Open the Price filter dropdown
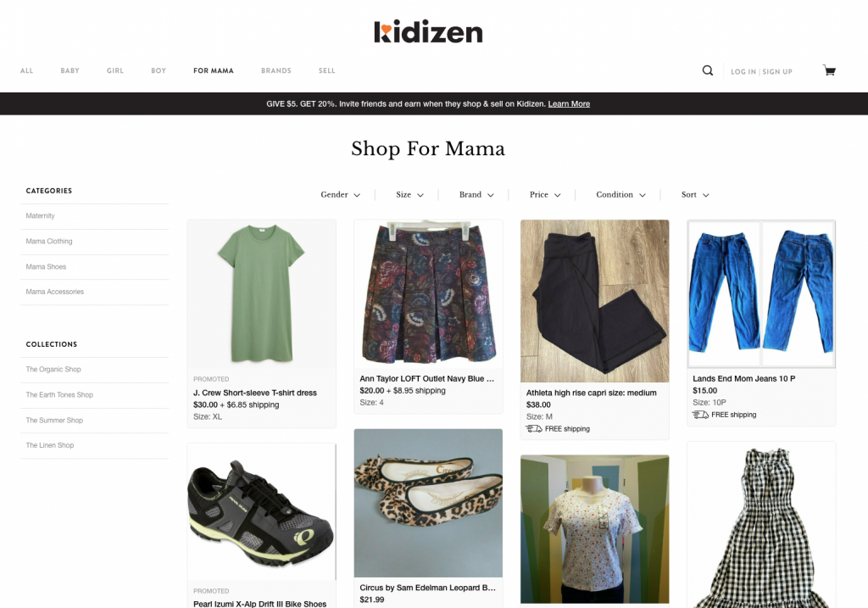 click(545, 194)
